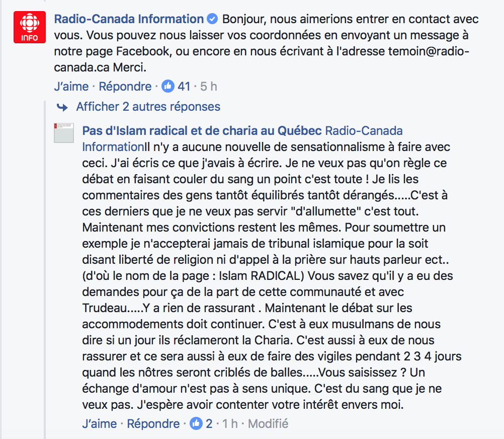Click Répondre under the long reply

(x=153, y=424)
